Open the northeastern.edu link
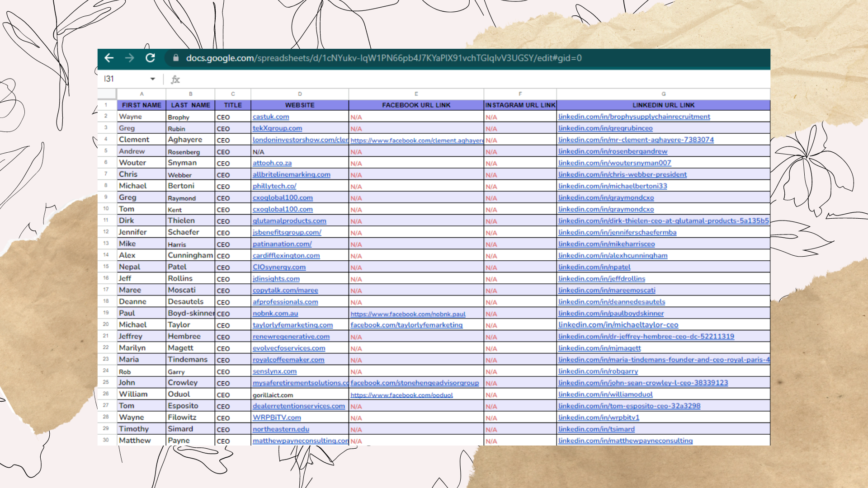The width and height of the screenshot is (868, 488). 280,429
